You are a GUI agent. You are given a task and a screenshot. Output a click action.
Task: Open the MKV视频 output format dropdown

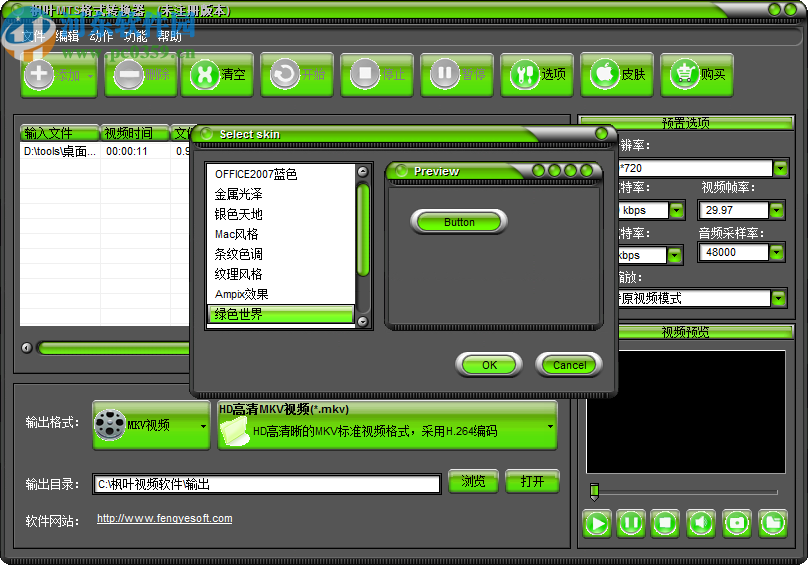coord(152,425)
